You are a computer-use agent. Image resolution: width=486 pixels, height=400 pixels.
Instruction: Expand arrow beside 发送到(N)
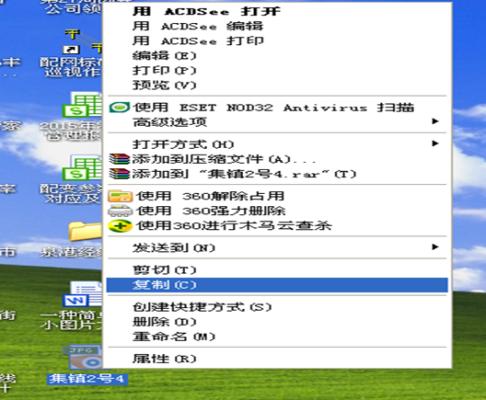point(435,247)
